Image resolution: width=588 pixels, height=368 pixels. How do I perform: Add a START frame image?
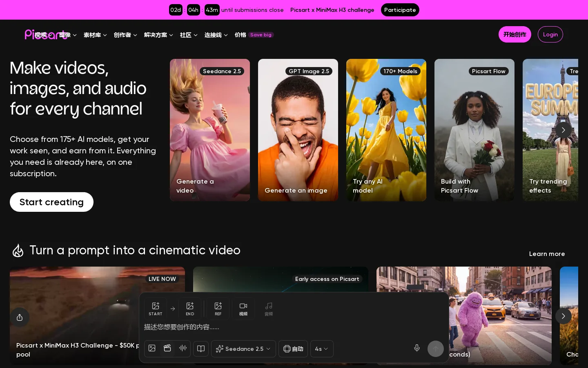coord(156,309)
